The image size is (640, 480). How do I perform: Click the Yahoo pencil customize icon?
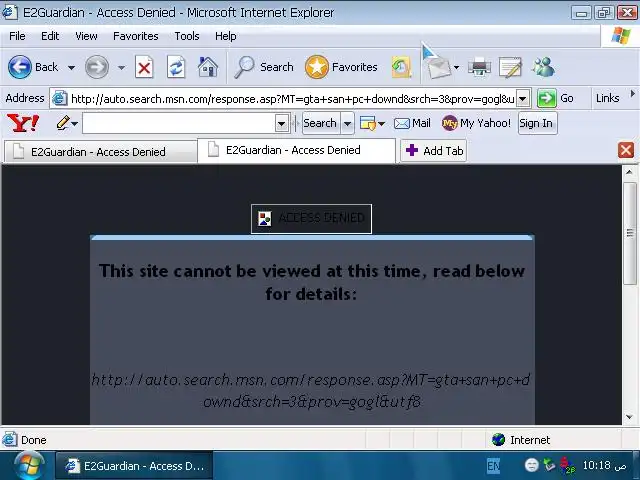click(x=63, y=122)
